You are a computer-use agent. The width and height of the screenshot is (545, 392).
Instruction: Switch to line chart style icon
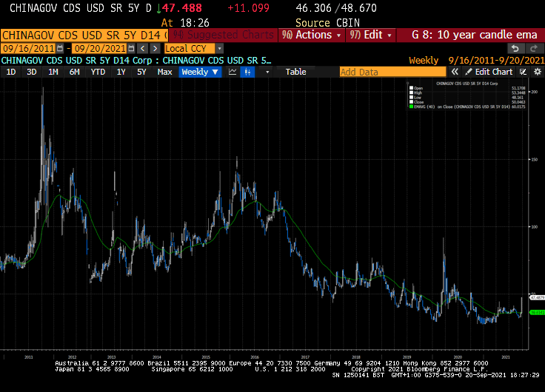[x=233, y=72]
